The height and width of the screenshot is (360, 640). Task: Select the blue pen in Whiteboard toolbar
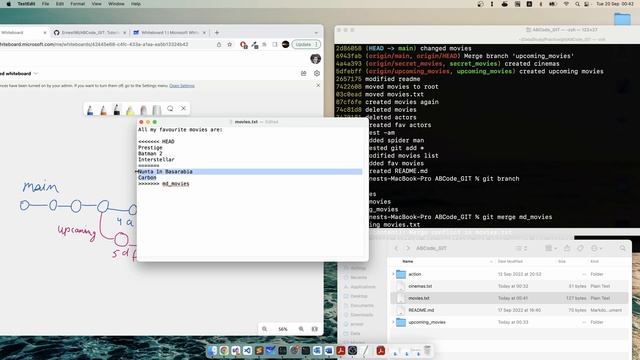(x=90, y=110)
